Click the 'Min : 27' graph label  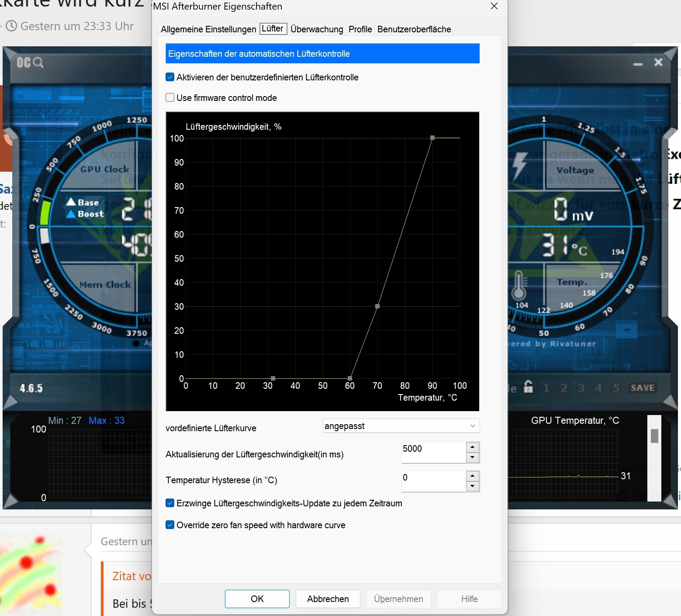[x=65, y=420]
